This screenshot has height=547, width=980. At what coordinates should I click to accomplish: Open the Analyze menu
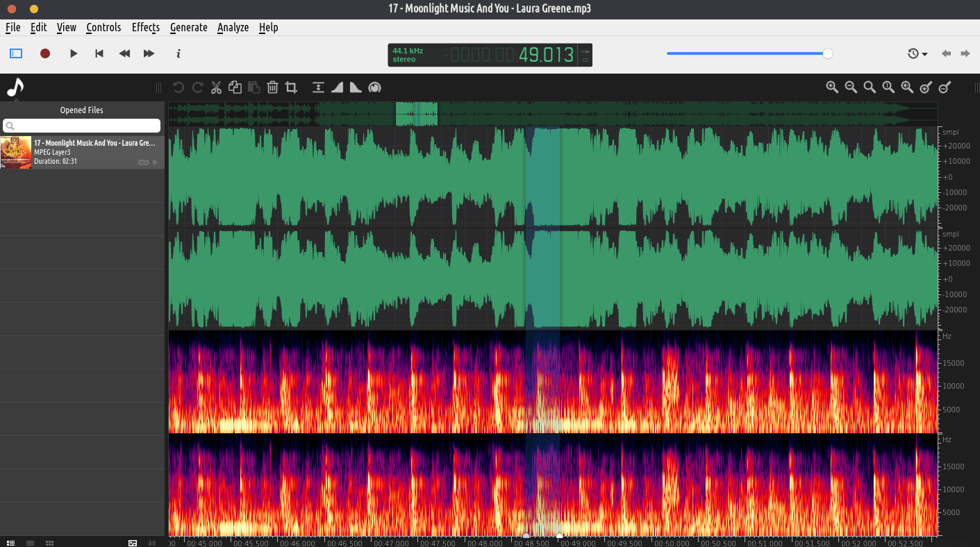pos(233,28)
